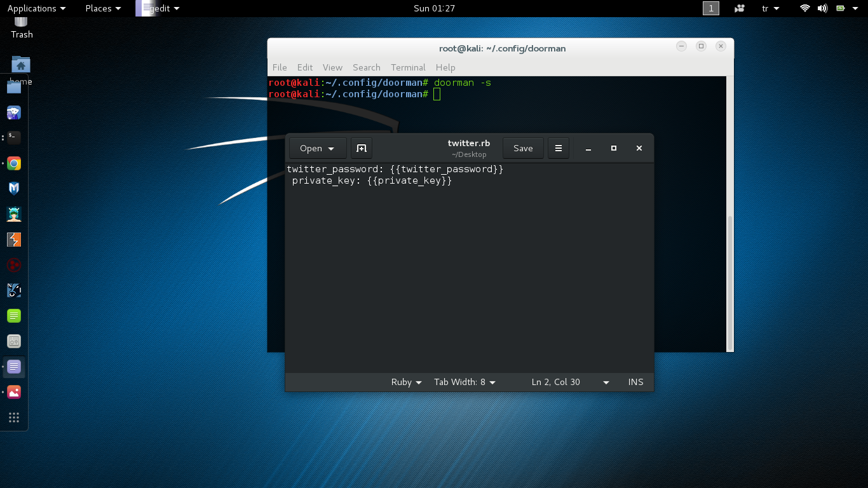Open Metasploit from the dock
Image resolution: width=868 pixels, height=488 pixels.
pos(14,188)
